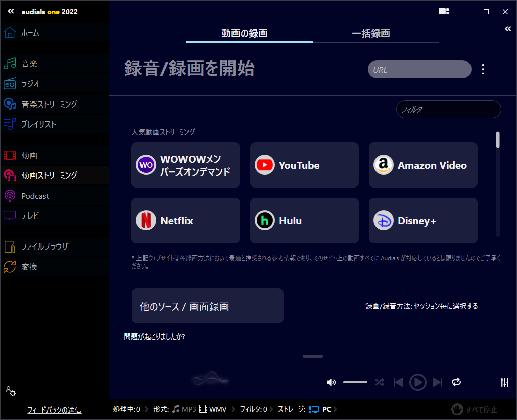Click the play button

[418, 382]
